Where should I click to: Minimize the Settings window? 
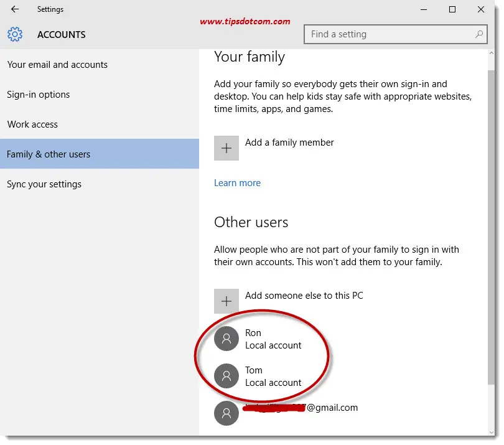pos(424,9)
